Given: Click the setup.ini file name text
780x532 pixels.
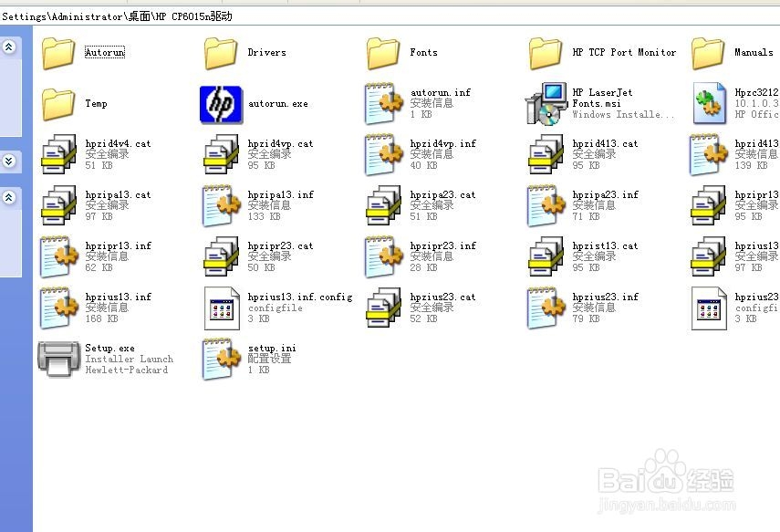Looking at the screenshot, I should pyautogui.click(x=272, y=348).
